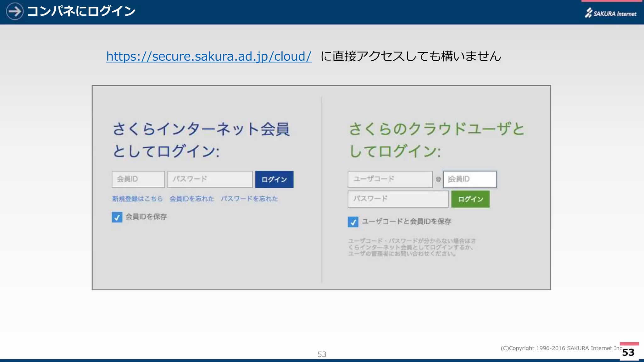Click the grey ユーザコード・パスワード help note

pyautogui.click(x=412, y=247)
